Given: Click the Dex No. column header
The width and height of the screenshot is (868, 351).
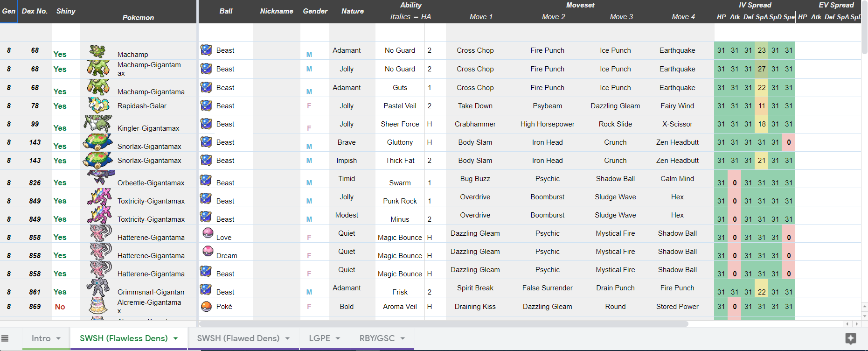Looking at the screenshot, I should click(35, 11).
